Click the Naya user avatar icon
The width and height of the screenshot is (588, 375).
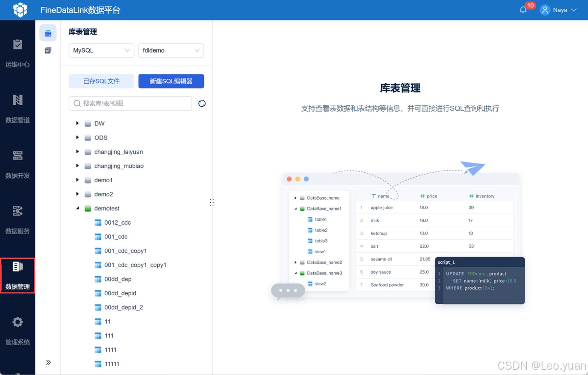point(545,10)
